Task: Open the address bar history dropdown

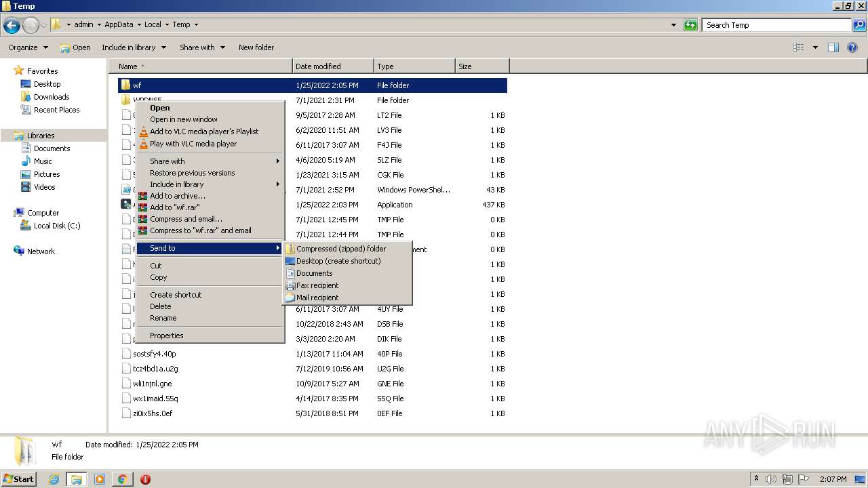Action: point(673,25)
